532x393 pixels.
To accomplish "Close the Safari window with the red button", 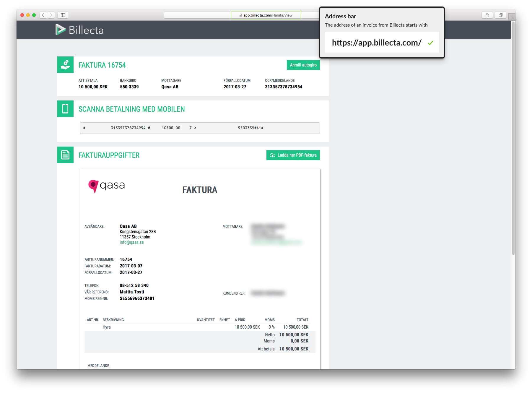I will pyautogui.click(x=22, y=15).
